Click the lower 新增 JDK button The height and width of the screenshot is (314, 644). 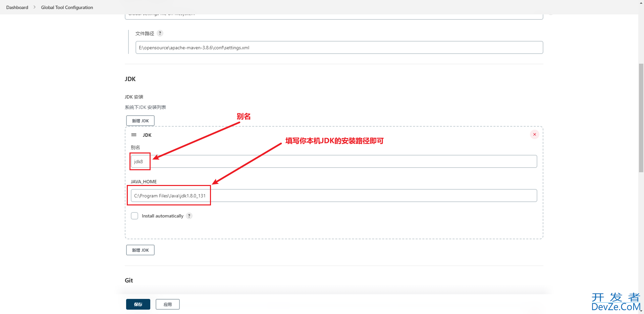(x=140, y=250)
